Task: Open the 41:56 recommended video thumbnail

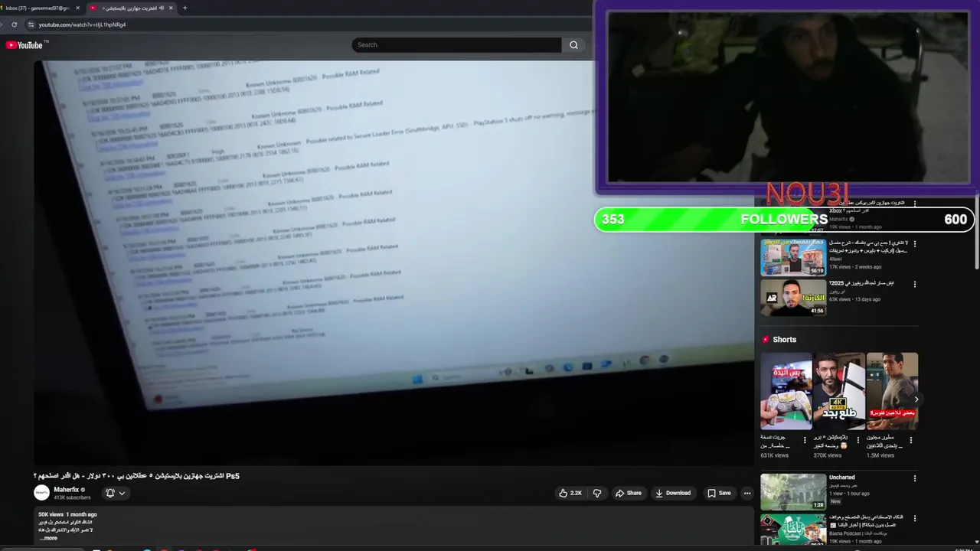Action: point(793,298)
